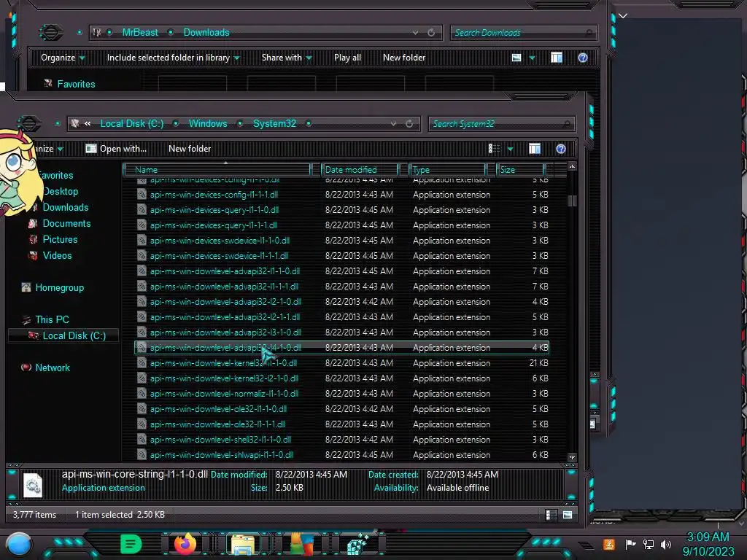The height and width of the screenshot is (560, 747).
Task: Open the colorful Windows-flag taskbar app
Action: click(x=303, y=544)
